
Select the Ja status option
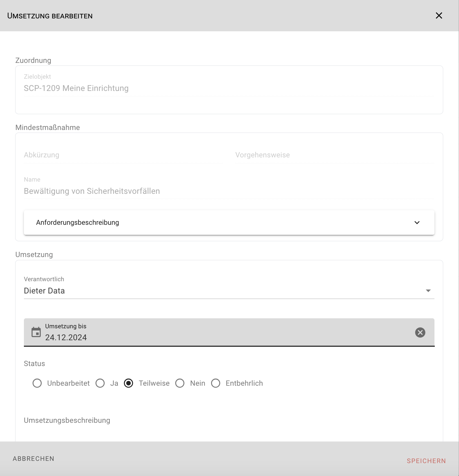(x=100, y=383)
